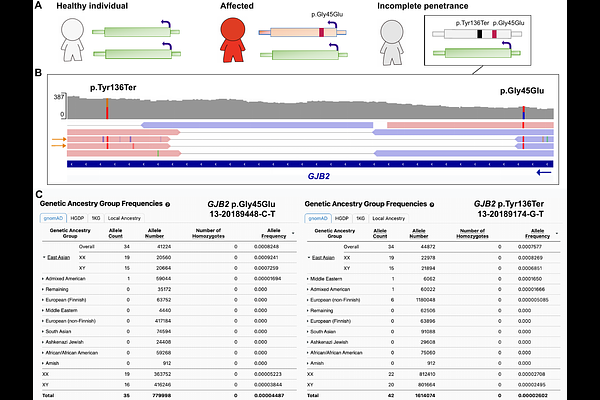The height and width of the screenshot is (400, 600).
Task: Click East Asian link in p.Tyr136Ter table
Action: [x=323, y=258]
